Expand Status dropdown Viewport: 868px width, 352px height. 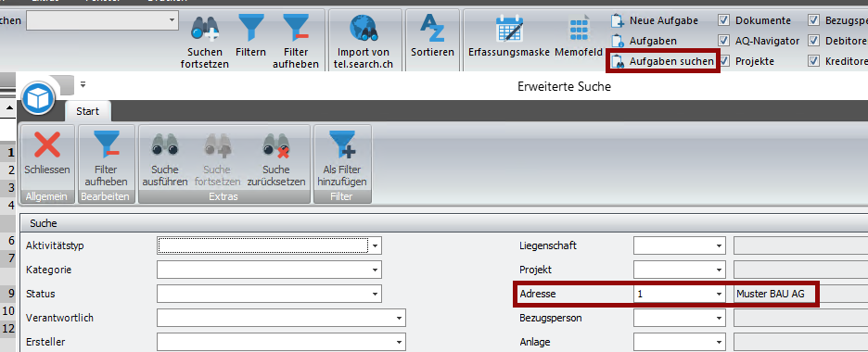pos(376,294)
